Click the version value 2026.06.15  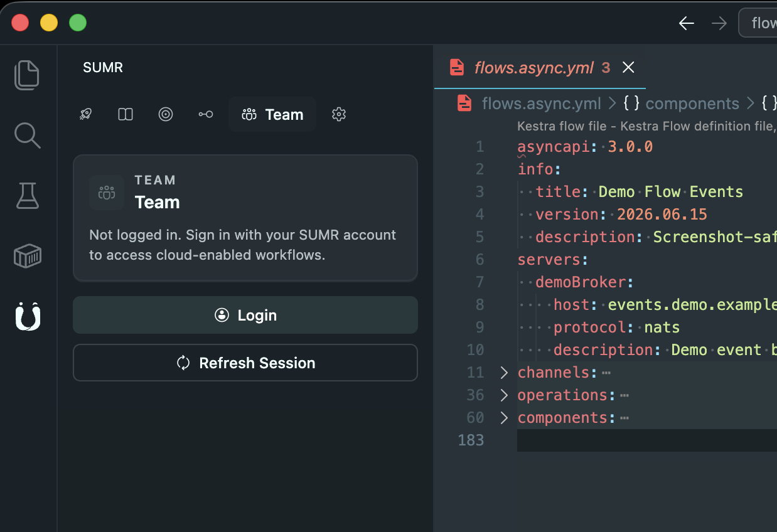(x=662, y=215)
